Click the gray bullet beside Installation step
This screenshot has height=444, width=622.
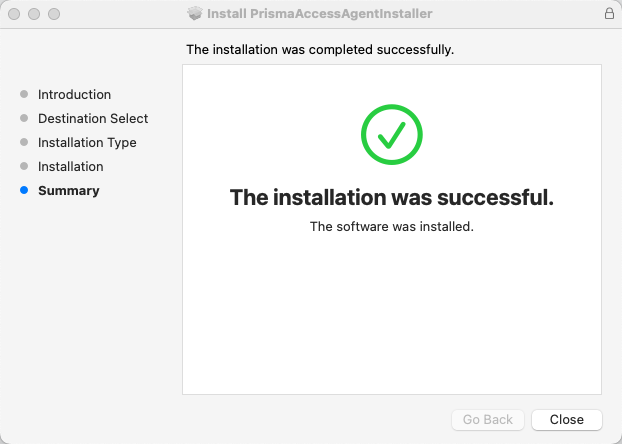click(24, 166)
